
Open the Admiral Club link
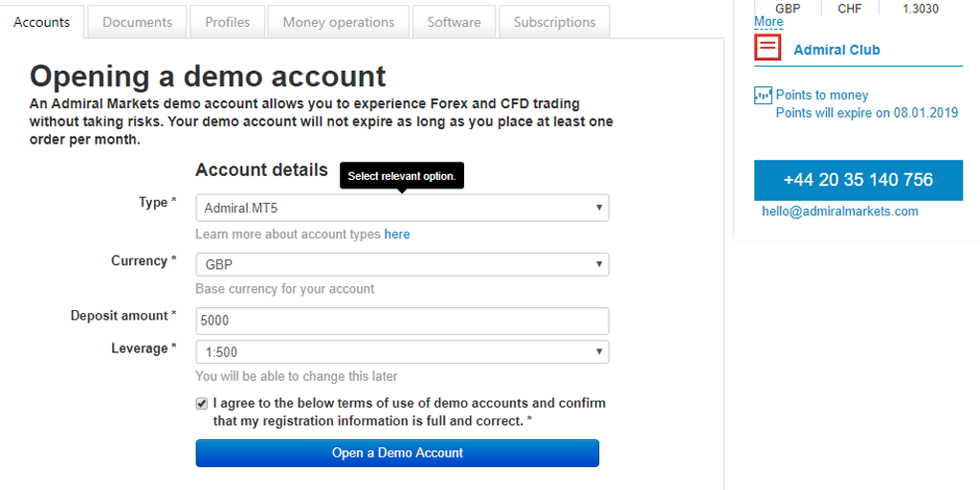[836, 50]
